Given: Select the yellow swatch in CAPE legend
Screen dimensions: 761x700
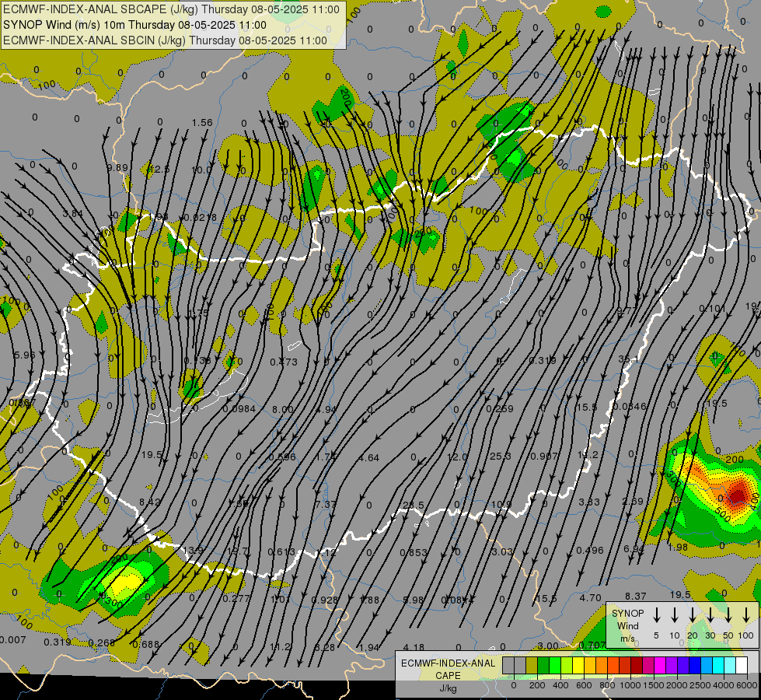Looking at the screenshot, I should (578, 666).
